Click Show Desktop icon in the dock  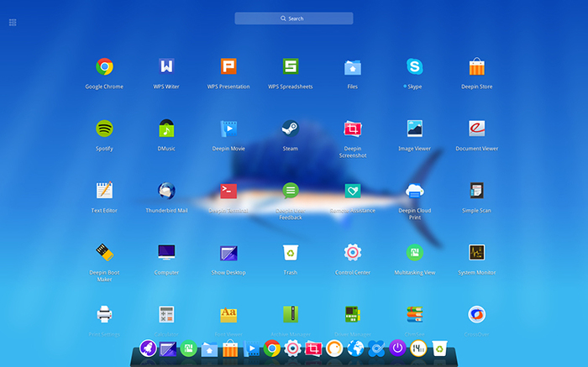168,349
